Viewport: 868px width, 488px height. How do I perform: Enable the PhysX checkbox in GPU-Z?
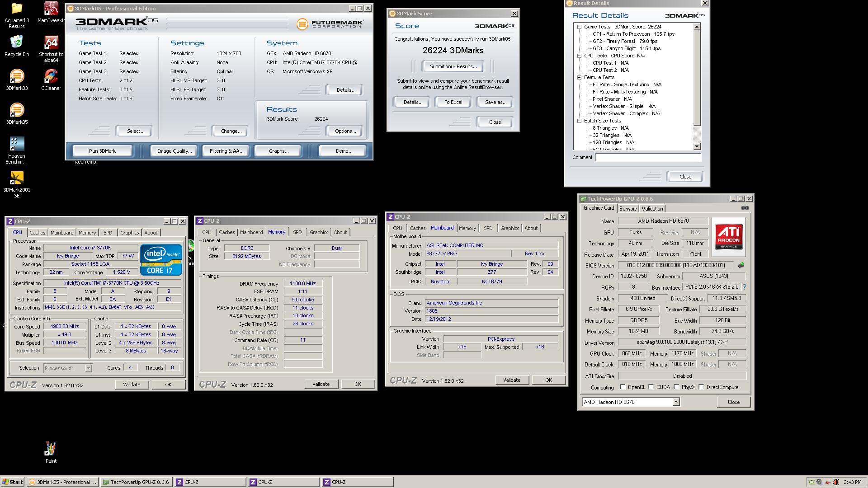pos(676,387)
